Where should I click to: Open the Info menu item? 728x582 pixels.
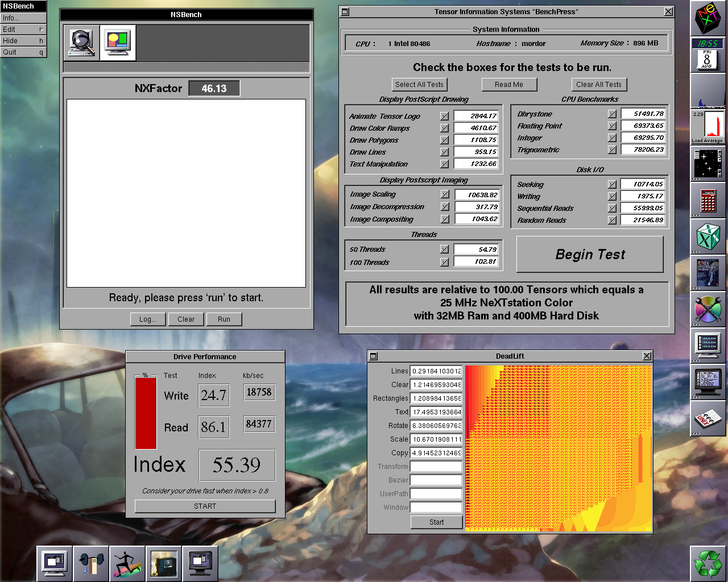23,18
